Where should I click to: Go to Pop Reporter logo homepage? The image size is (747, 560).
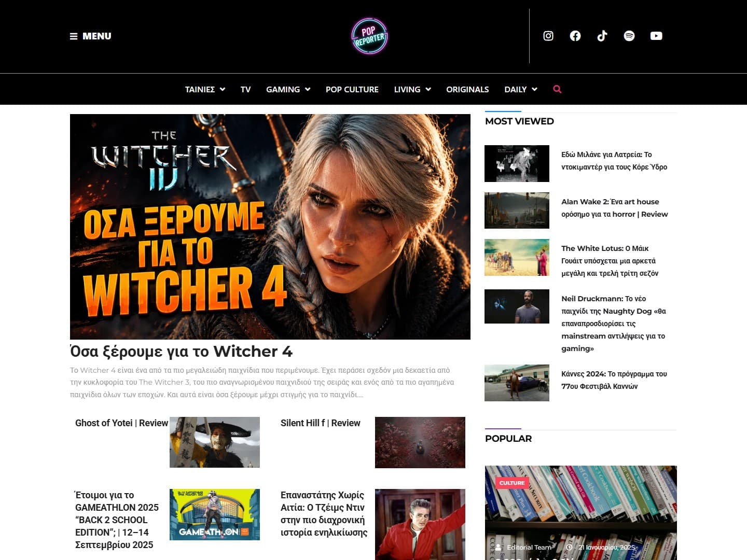tap(369, 36)
